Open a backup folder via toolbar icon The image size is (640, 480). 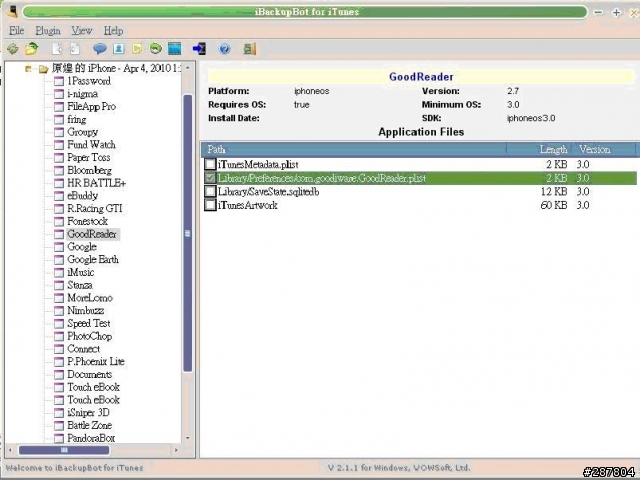click(31, 49)
